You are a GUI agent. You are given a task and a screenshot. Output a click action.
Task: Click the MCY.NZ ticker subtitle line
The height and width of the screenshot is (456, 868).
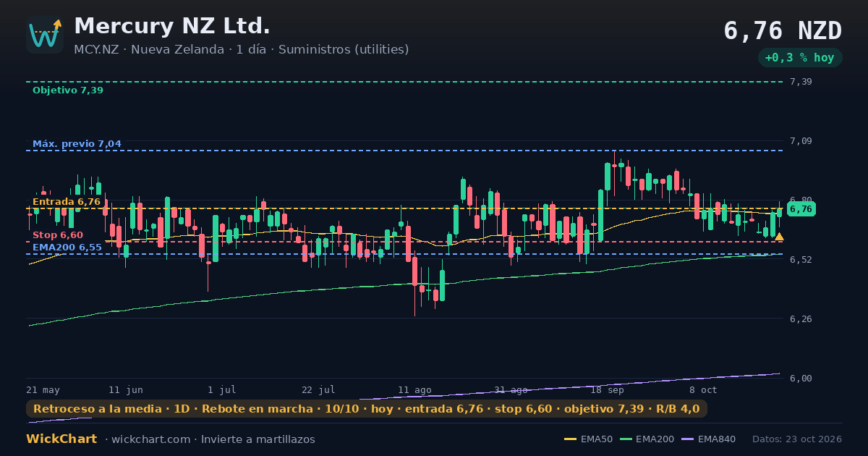pos(242,50)
